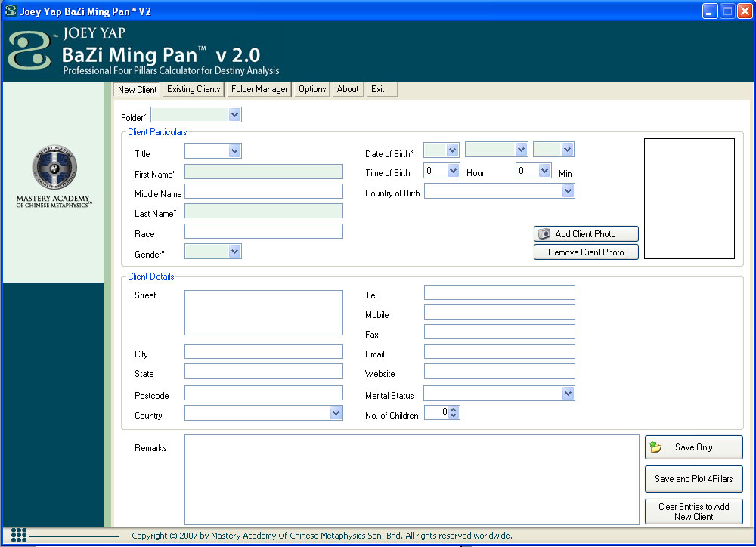Click the "Client Details" group label

coord(151,277)
